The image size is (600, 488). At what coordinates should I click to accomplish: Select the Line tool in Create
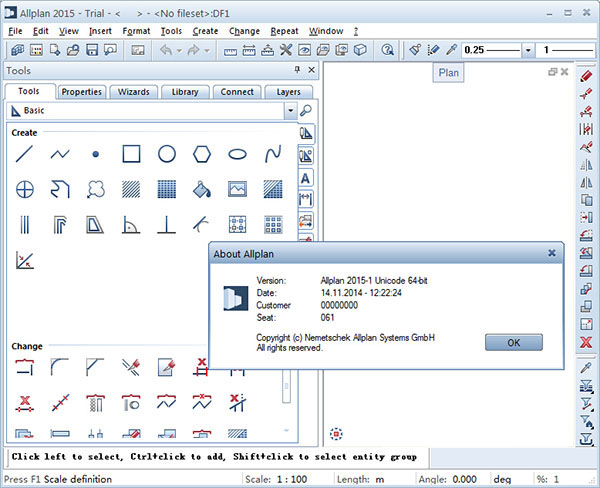(x=24, y=154)
